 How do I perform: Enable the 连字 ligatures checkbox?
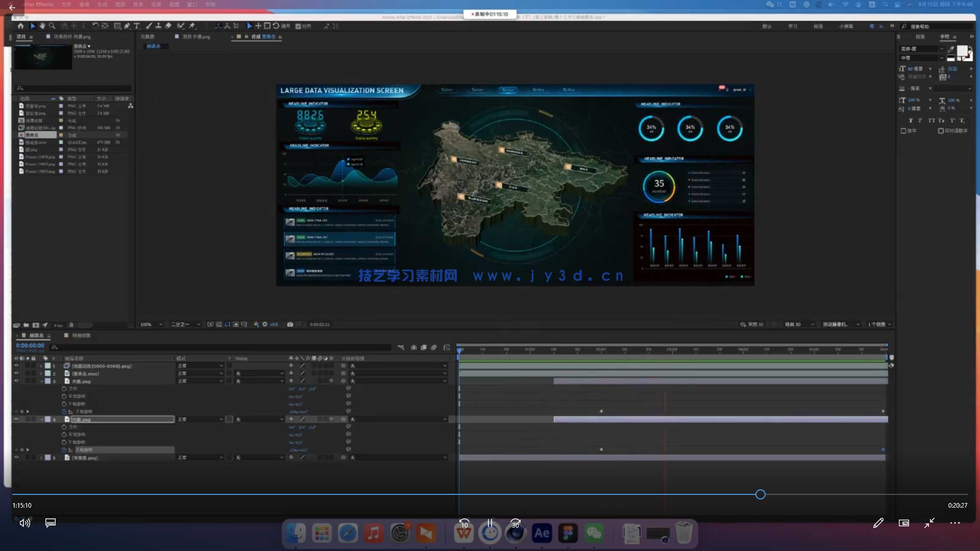point(903,131)
